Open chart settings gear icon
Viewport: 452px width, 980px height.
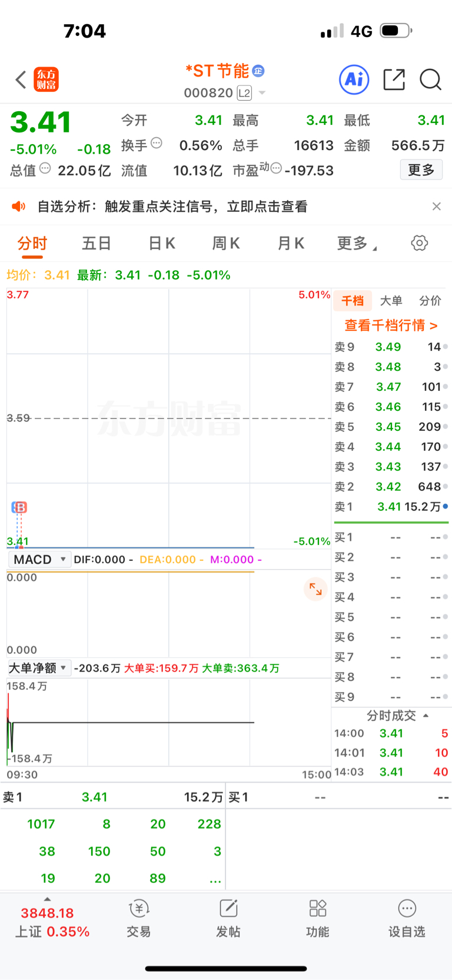tap(419, 243)
